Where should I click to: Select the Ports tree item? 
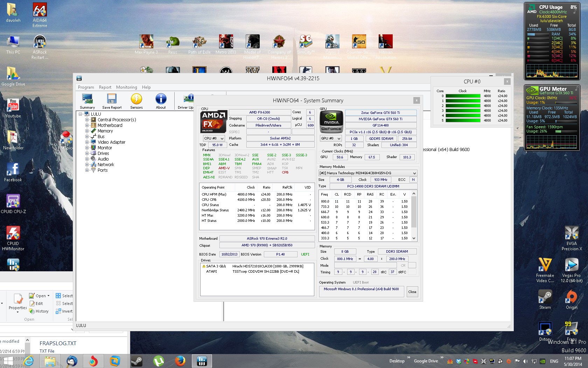(x=102, y=170)
